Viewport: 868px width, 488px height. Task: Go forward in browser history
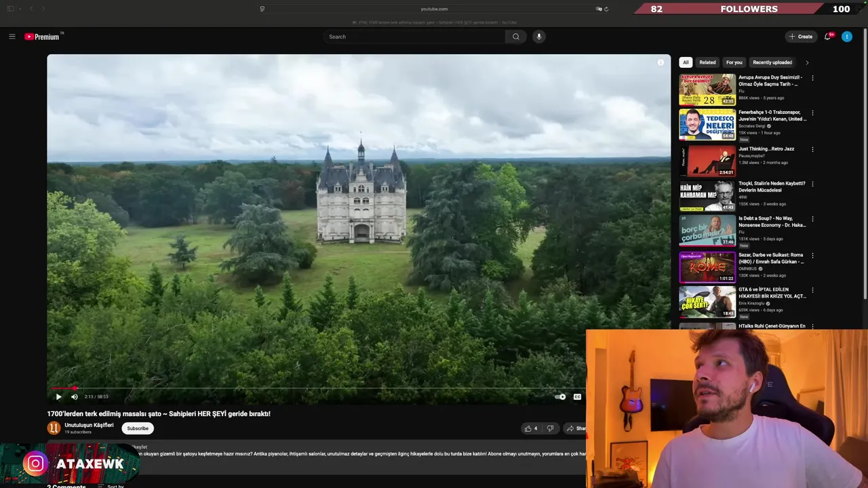pyautogui.click(x=43, y=9)
